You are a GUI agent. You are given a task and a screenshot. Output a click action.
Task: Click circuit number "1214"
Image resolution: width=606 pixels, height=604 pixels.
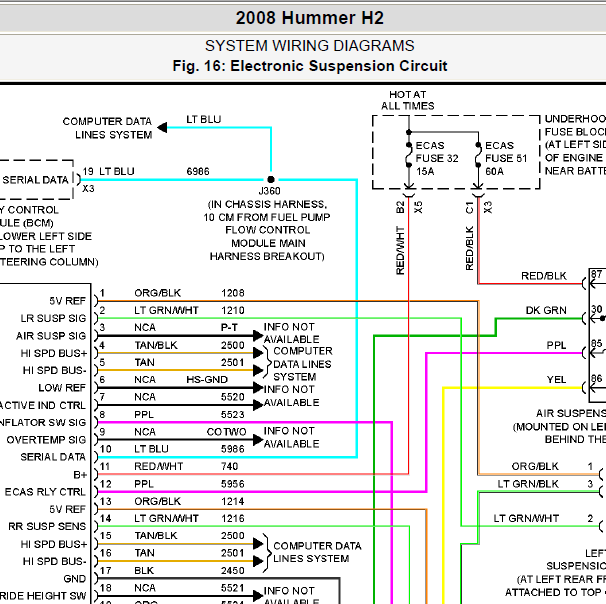click(233, 501)
